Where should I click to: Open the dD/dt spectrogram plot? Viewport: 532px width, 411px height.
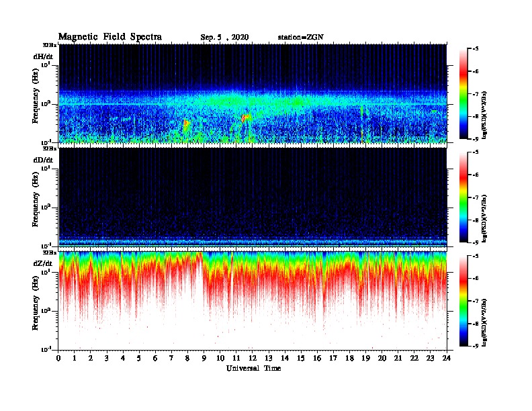[x=253, y=197]
